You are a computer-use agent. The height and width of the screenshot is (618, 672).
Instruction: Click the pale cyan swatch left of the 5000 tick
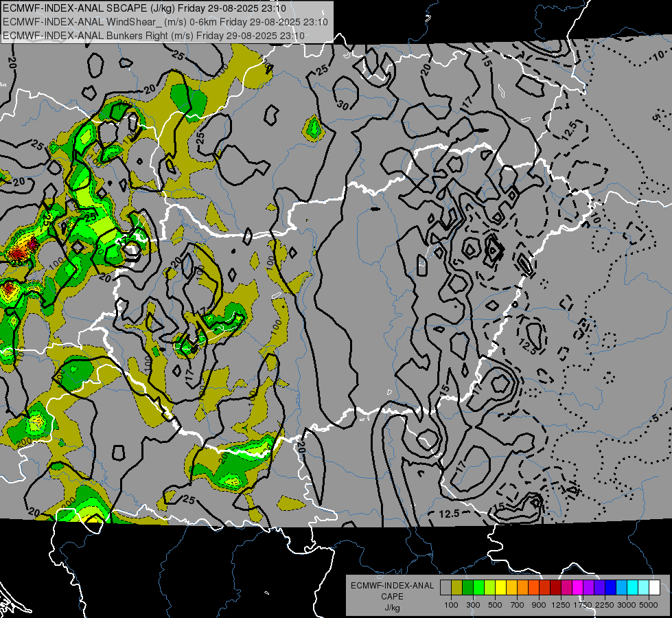click(644, 588)
